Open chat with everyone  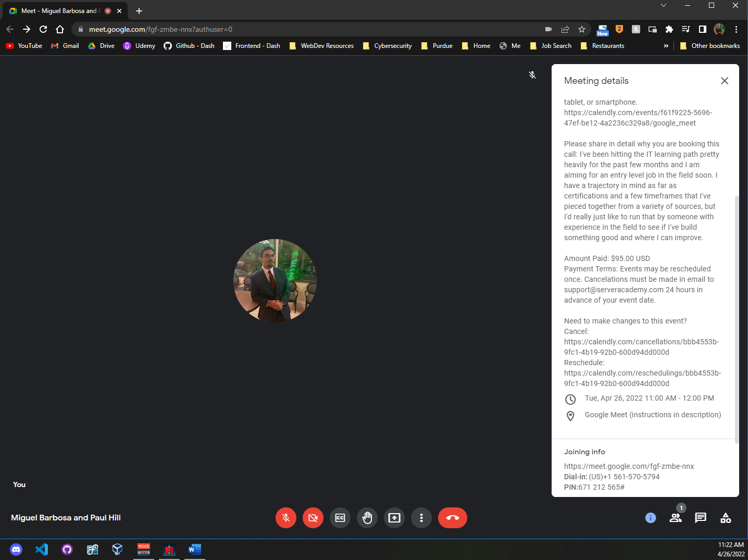pyautogui.click(x=701, y=518)
